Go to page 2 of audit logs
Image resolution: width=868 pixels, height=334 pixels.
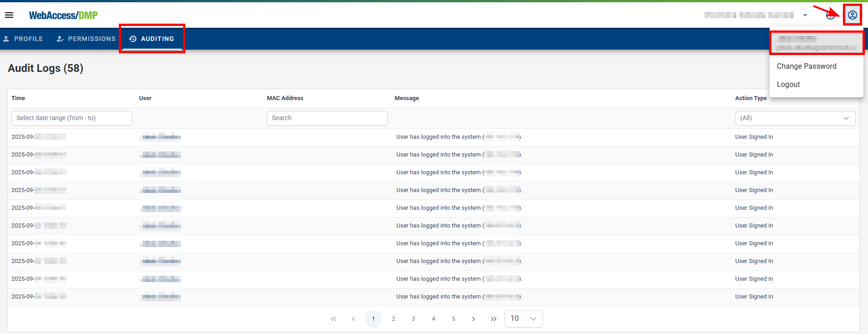(393, 319)
